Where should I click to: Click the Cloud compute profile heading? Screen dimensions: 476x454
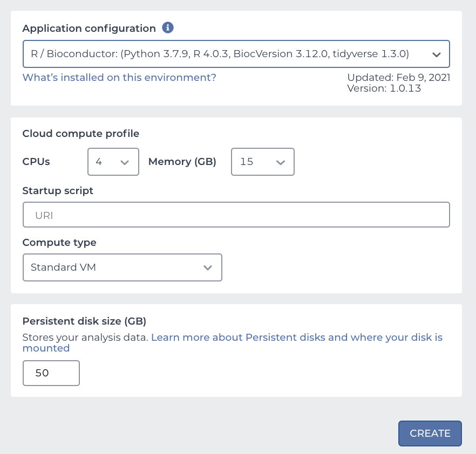point(81,134)
